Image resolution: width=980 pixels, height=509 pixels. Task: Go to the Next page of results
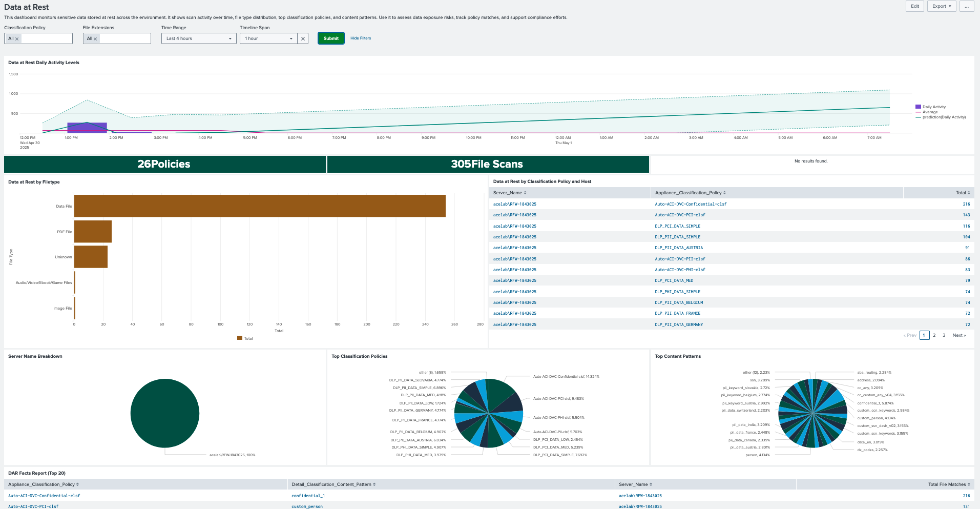pos(959,335)
